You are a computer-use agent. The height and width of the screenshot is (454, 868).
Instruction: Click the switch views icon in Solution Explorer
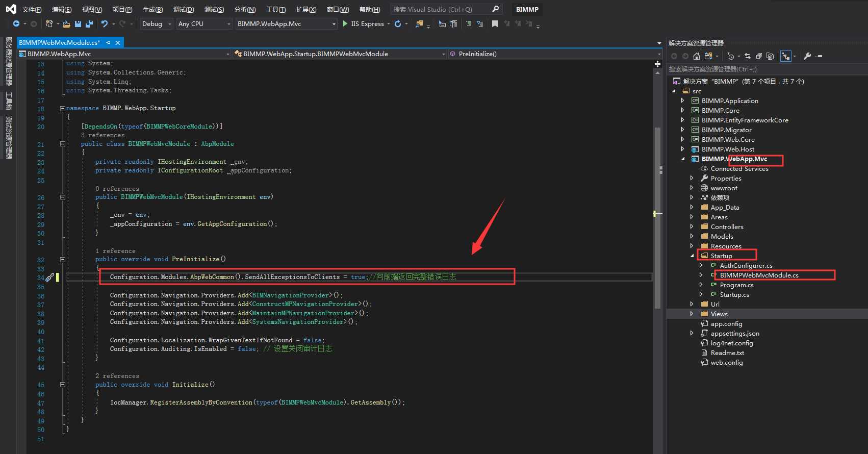[708, 56]
